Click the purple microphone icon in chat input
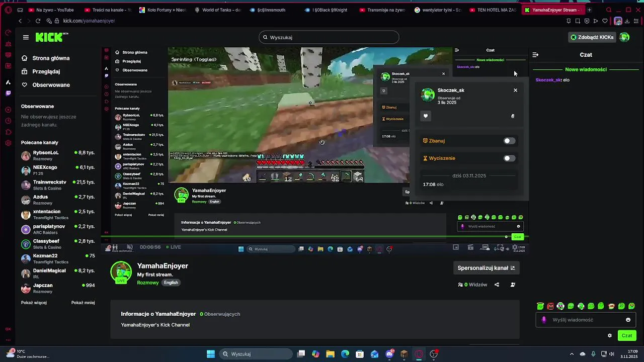Screen dimensions: 644x362 (544, 320)
